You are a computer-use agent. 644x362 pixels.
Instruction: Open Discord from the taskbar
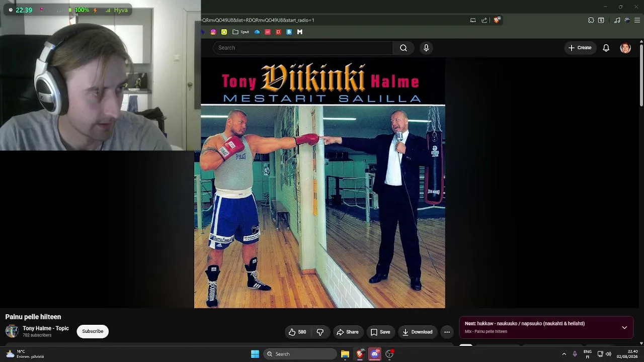point(374,354)
